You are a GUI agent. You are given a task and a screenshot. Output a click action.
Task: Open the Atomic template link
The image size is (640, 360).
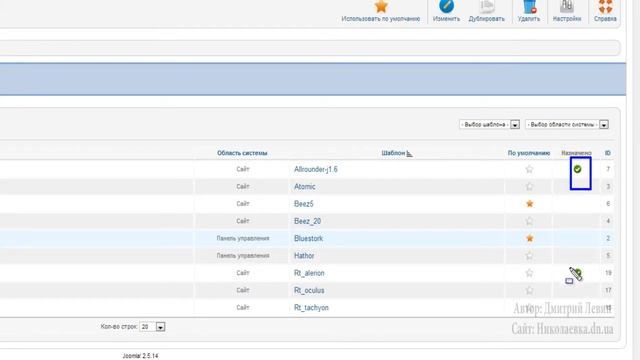pos(304,187)
